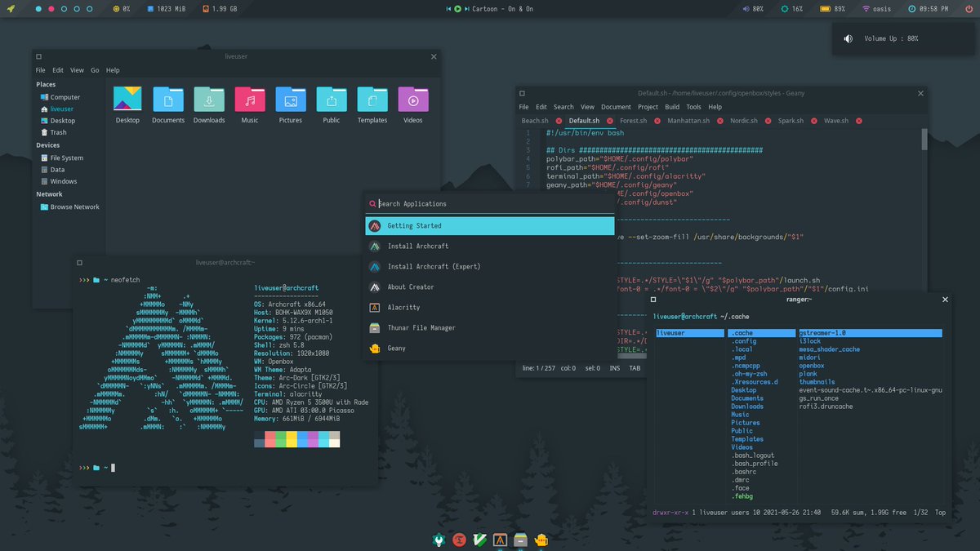Toggle play/pause for Cartoon - On & On
This screenshot has height=551, width=980.
pos(457,8)
